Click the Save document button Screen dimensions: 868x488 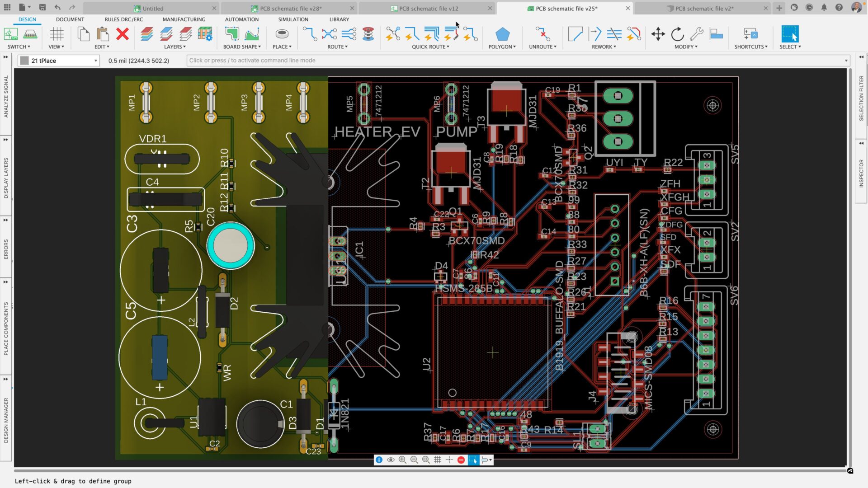(x=42, y=7)
